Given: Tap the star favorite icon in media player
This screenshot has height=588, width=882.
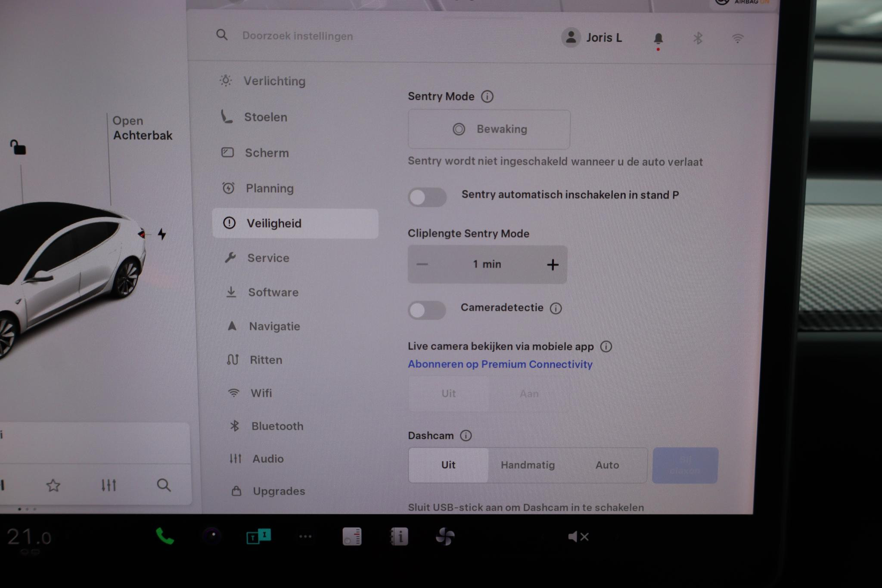Looking at the screenshot, I should [x=53, y=486].
